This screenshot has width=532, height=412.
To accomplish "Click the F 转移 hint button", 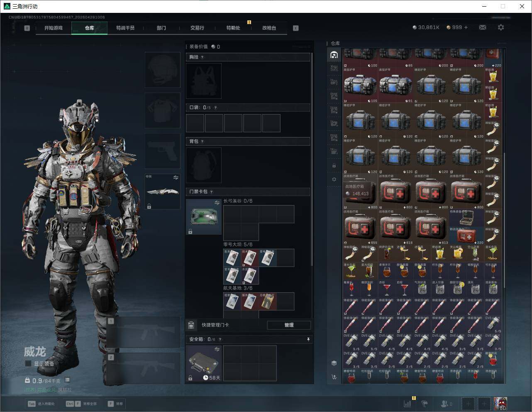I will tap(115, 404).
